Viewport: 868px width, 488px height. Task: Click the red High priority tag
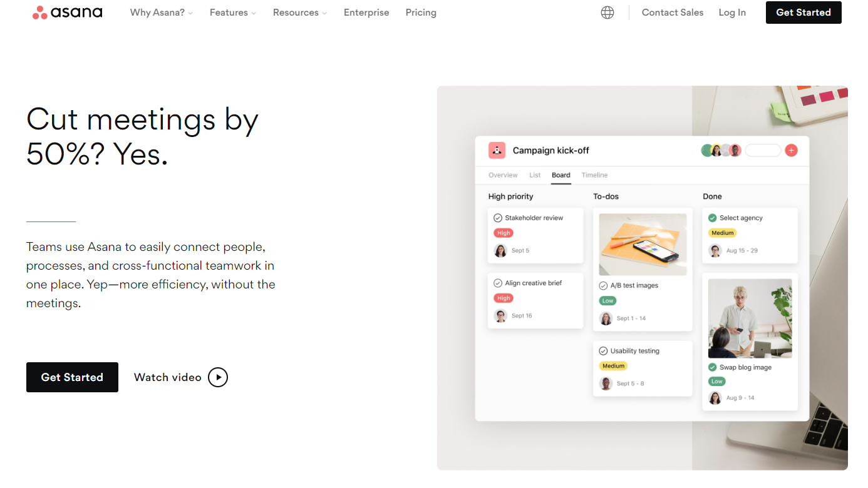point(504,233)
